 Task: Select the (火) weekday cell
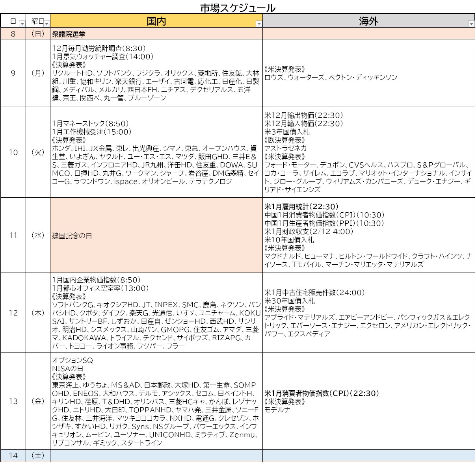click(38, 152)
